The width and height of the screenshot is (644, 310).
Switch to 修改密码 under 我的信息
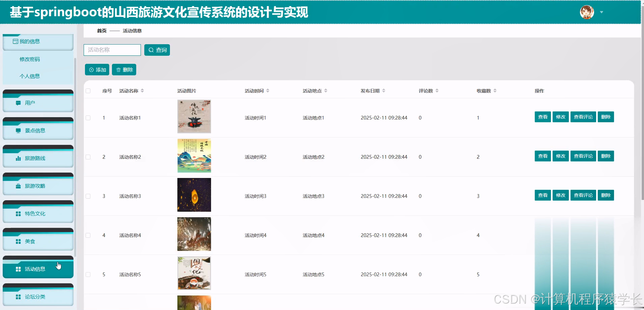pyautogui.click(x=30, y=59)
